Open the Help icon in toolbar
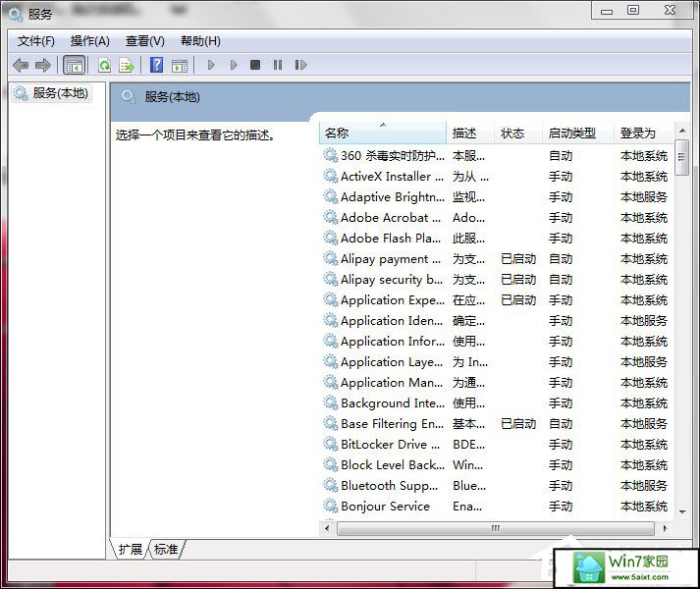 point(156,65)
